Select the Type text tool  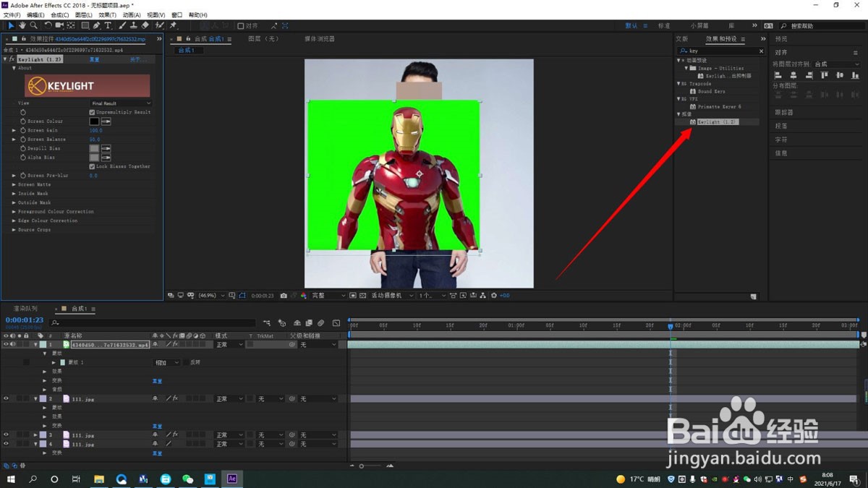108,25
